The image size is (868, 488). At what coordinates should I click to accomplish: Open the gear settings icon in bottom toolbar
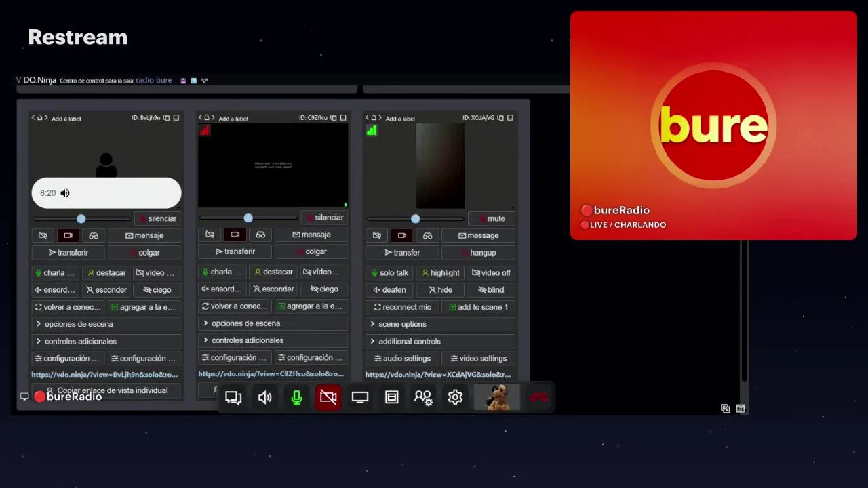click(455, 398)
